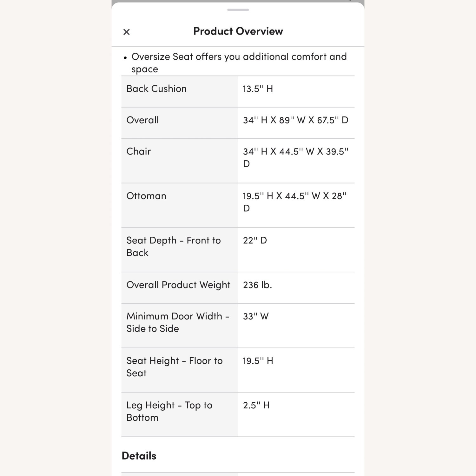Select the Chair row label
Screen dimensions: 476x476
(x=139, y=151)
